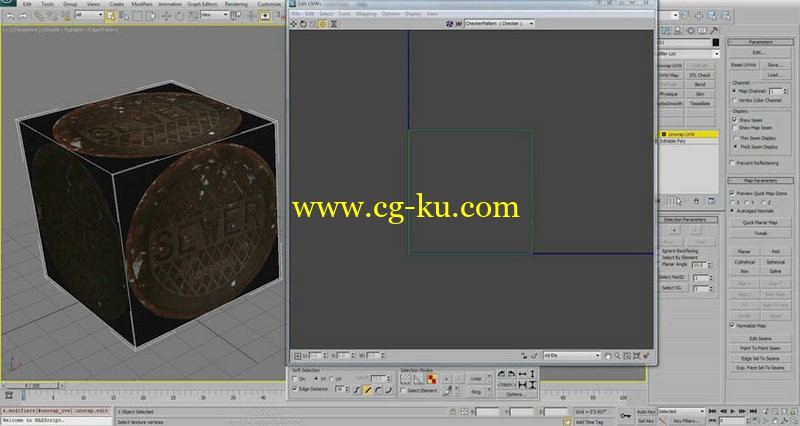Image resolution: width=800 pixels, height=426 pixels.
Task: Click Remove modifier trash icon below stack
Action: (x=696, y=201)
